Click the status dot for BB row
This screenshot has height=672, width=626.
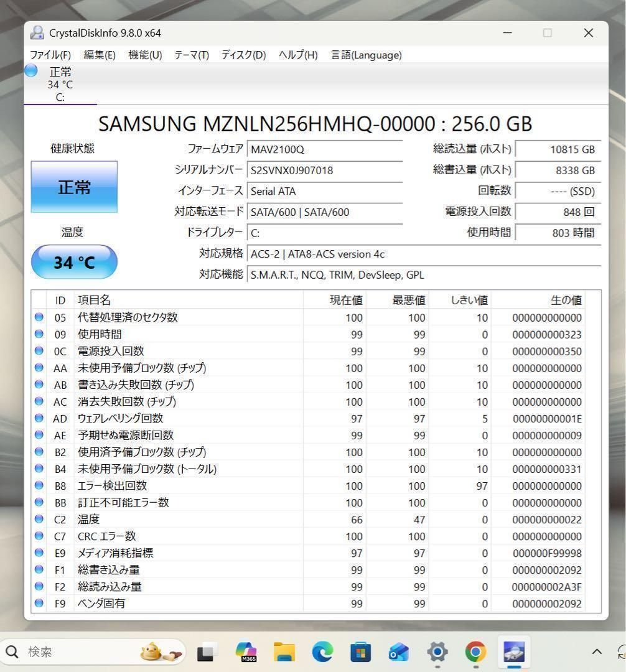(x=39, y=502)
